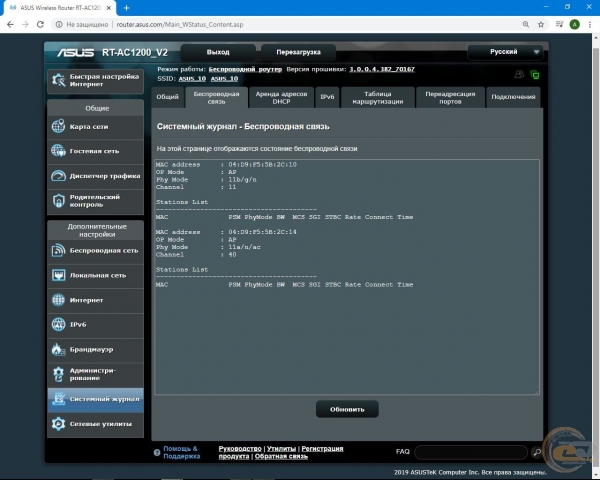Click the first ASUS_10 SSID link

(x=192, y=78)
